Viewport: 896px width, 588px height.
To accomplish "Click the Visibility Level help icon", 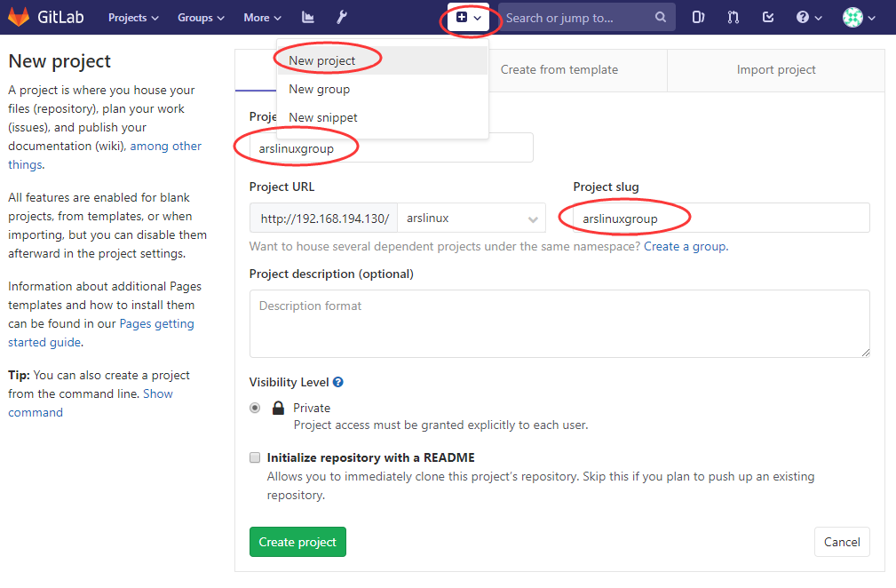I will coord(338,382).
